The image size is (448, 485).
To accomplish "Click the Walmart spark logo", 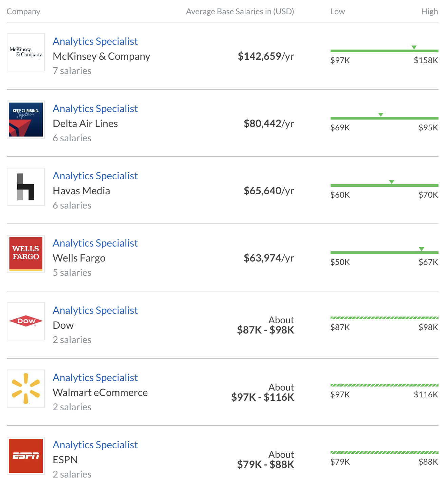I will pos(26,389).
